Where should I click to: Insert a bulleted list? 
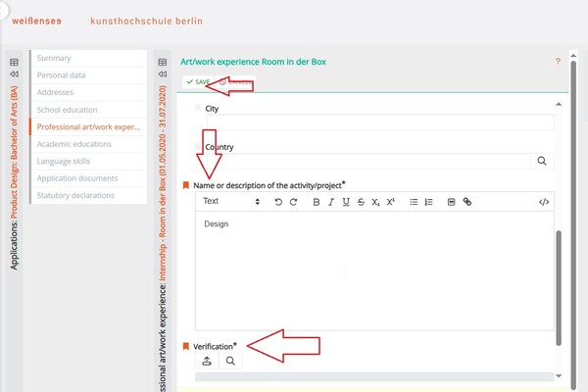(414, 202)
